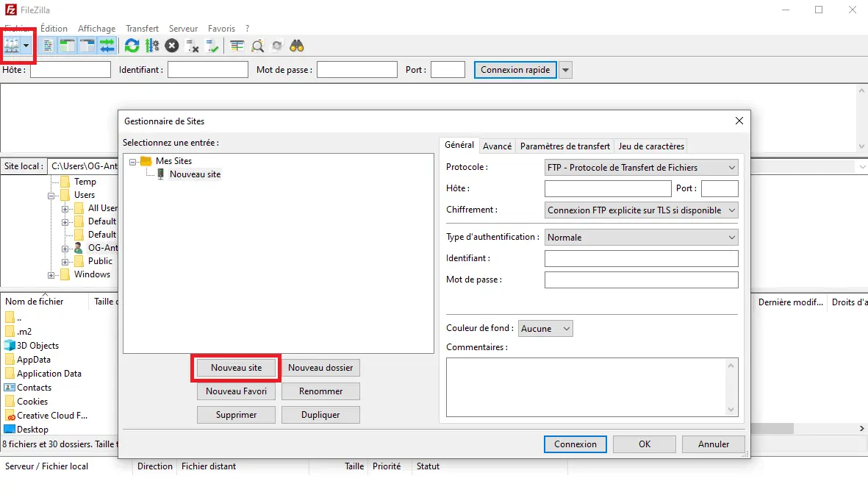This screenshot has height=498, width=868.
Task: Open the Site Manager from the toolbar
Action: pos(13,46)
